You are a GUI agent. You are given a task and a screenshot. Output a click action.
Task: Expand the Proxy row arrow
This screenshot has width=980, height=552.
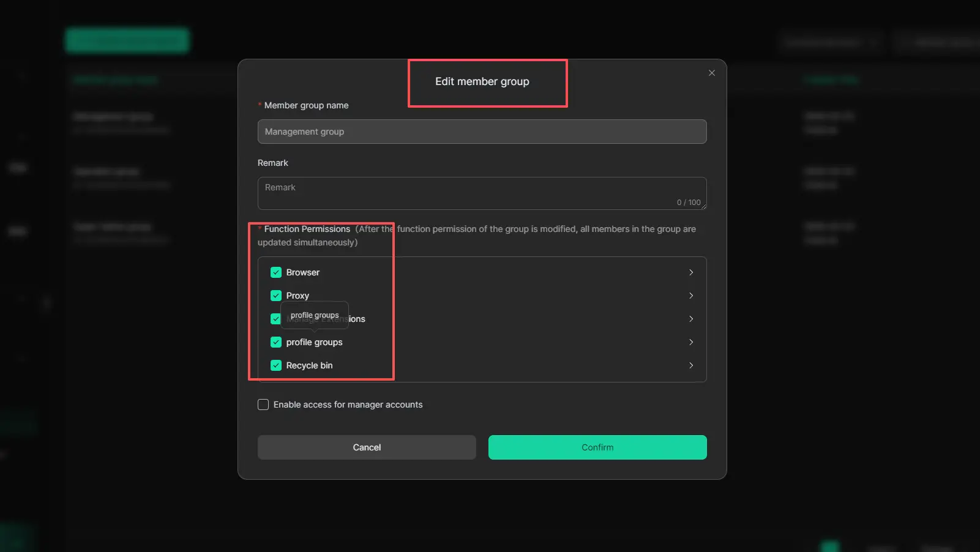[691, 296]
